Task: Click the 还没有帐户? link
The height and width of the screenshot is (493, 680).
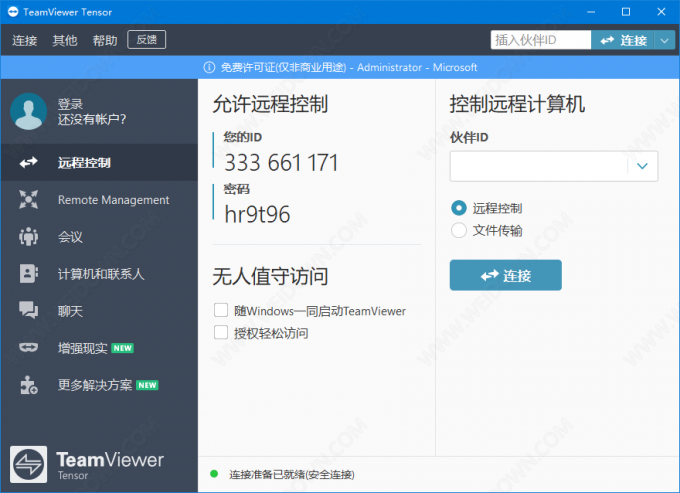Action: point(92,119)
